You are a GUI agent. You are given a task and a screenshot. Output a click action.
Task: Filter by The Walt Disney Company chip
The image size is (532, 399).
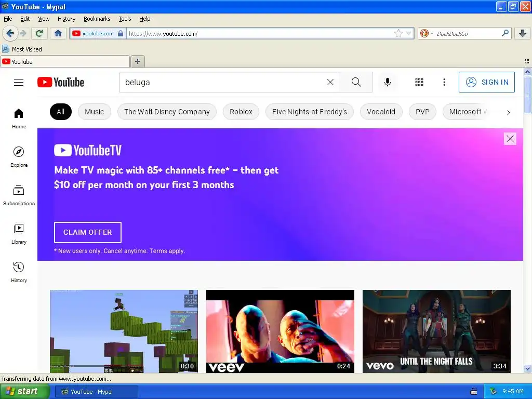[167, 112]
